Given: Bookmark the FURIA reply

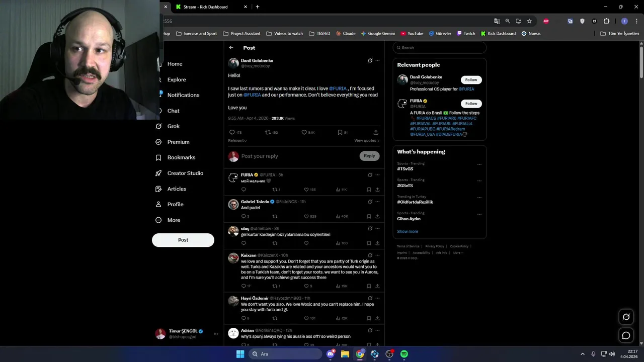Looking at the screenshot, I should click(x=369, y=190).
